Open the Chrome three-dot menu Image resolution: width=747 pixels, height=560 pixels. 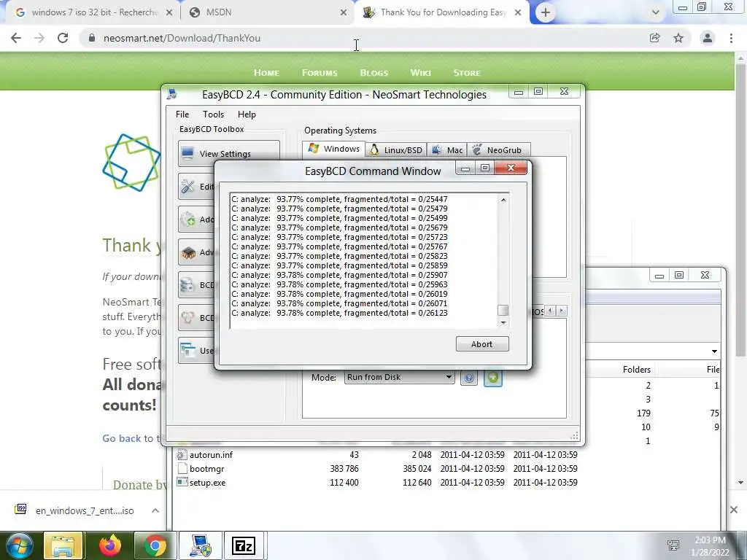(x=731, y=38)
